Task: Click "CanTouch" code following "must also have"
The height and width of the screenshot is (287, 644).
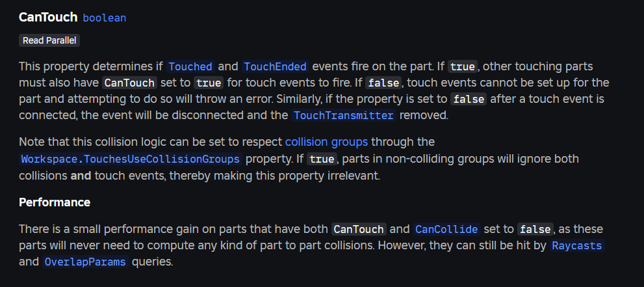Action: pos(129,83)
